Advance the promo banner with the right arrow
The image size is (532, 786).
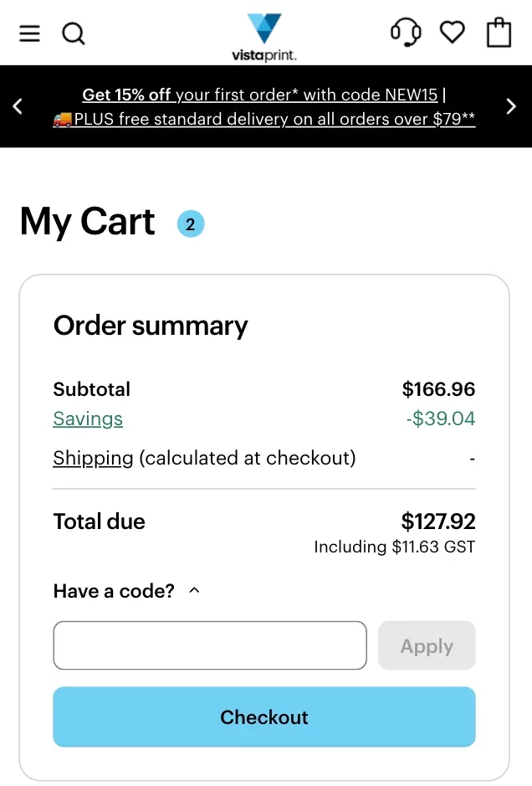point(511,106)
